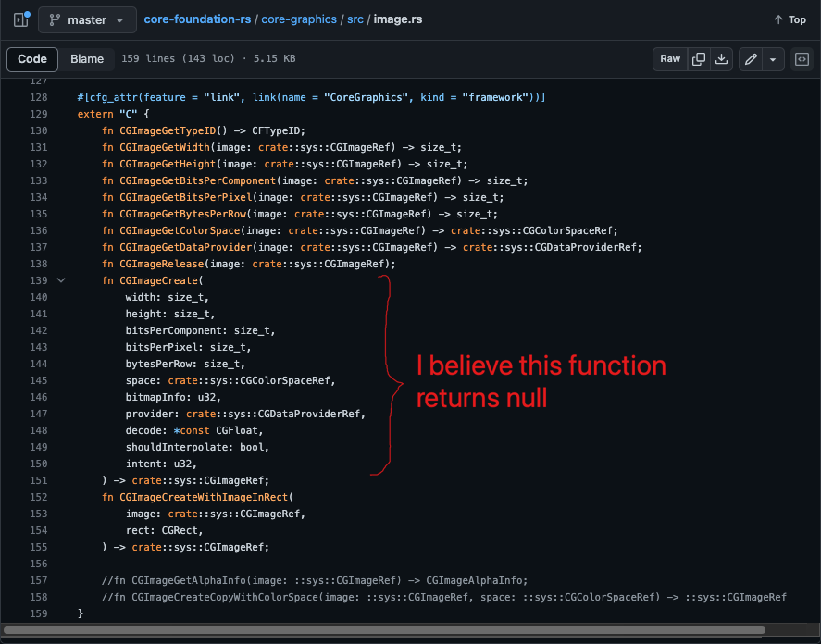
Task: Click the commented CGImageCreateCopyWithColorSpace line
Action: pyautogui.click(x=444, y=598)
